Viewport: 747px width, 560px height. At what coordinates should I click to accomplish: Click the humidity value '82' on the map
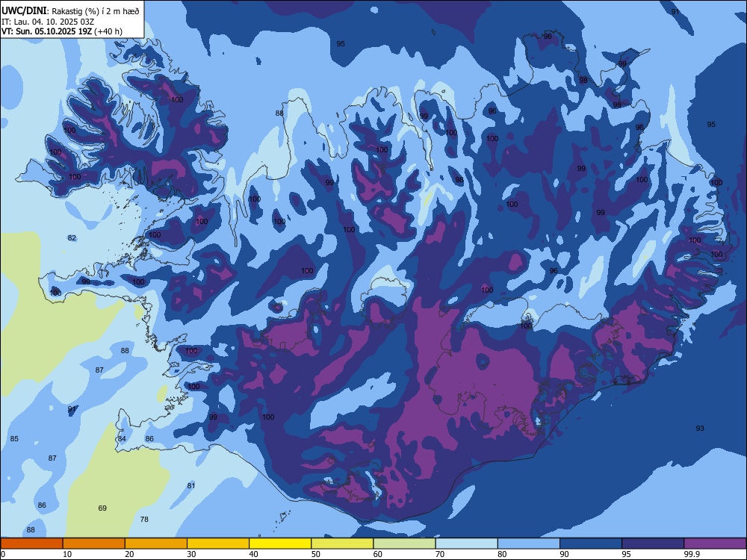pos(72,237)
